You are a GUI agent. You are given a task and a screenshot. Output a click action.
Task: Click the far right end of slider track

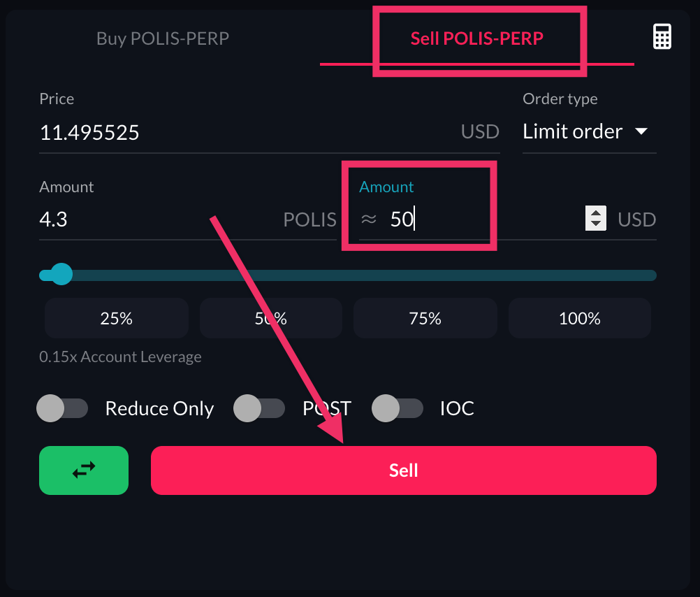pos(652,275)
